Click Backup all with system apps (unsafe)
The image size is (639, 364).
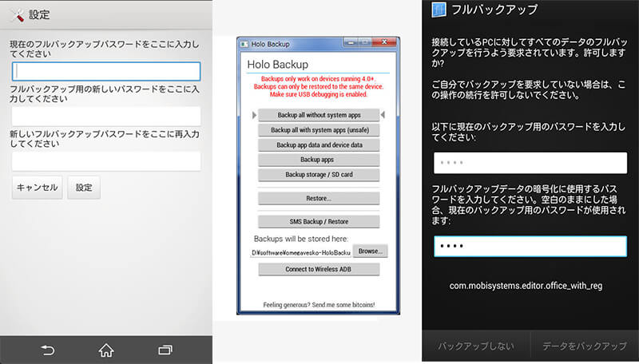319,130
